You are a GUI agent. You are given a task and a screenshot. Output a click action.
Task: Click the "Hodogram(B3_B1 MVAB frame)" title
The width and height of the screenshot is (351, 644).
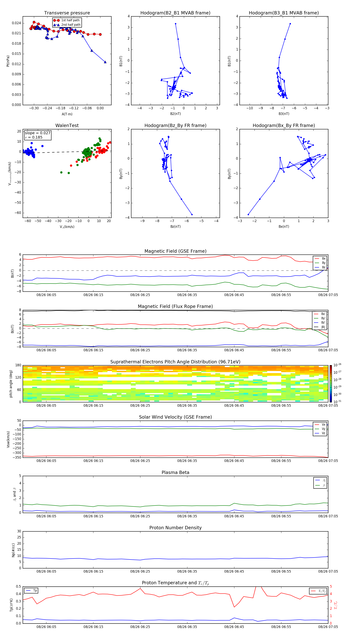(x=284, y=13)
